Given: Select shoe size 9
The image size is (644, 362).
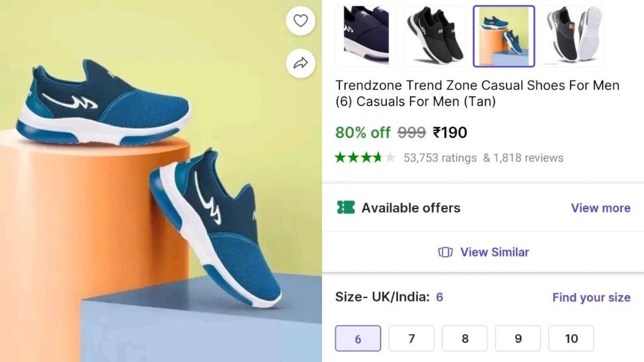Looking at the screenshot, I should pyautogui.click(x=517, y=338).
